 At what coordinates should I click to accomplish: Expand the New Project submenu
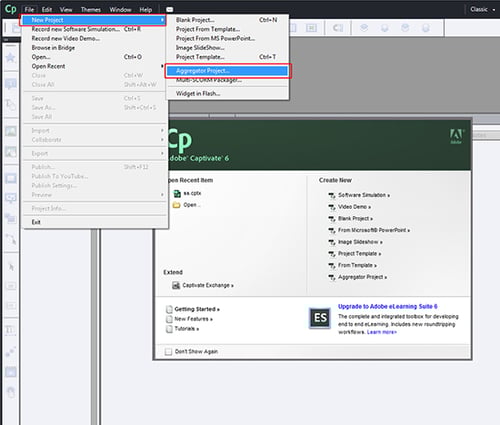94,20
